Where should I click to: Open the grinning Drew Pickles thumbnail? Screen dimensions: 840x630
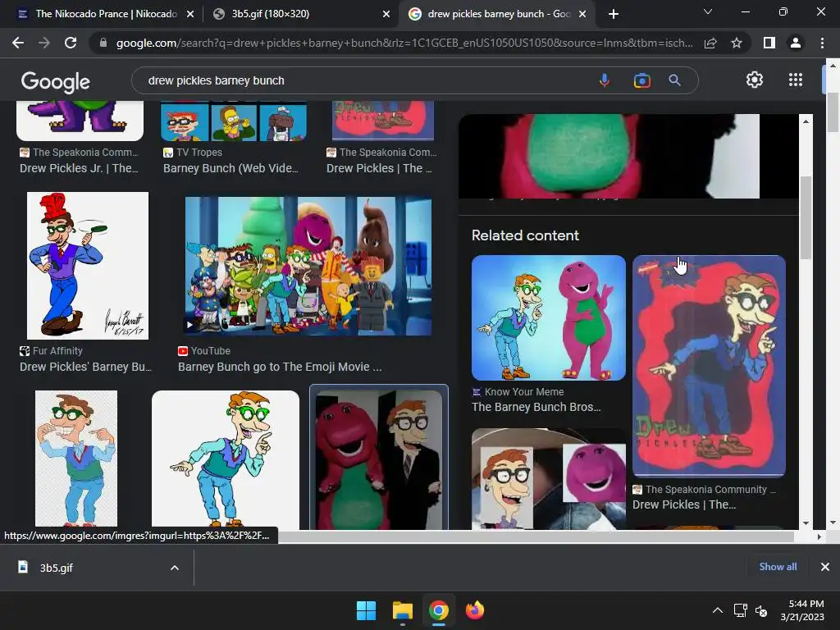[x=76, y=459]
